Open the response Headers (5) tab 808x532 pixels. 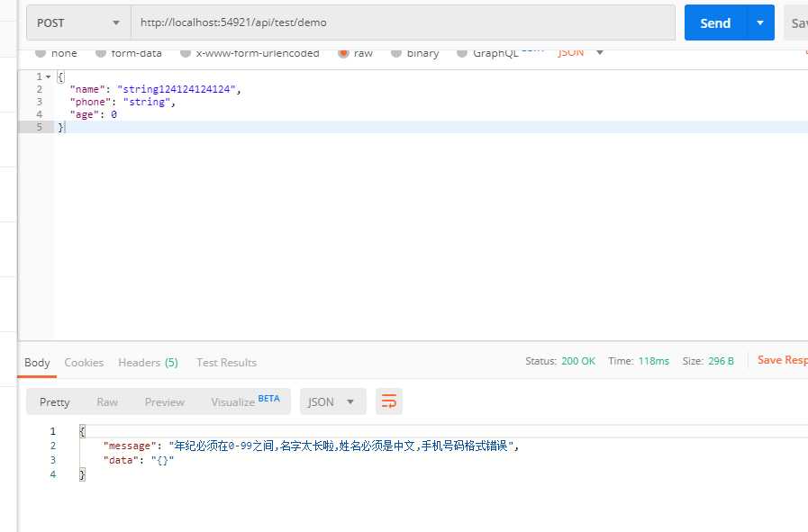pyautogui.click(x=149, y=363)
